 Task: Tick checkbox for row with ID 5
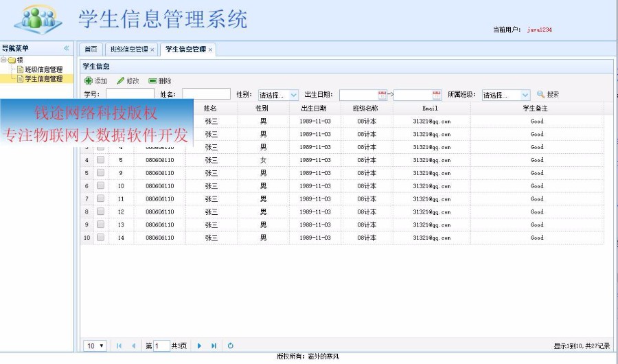[100, 160]
